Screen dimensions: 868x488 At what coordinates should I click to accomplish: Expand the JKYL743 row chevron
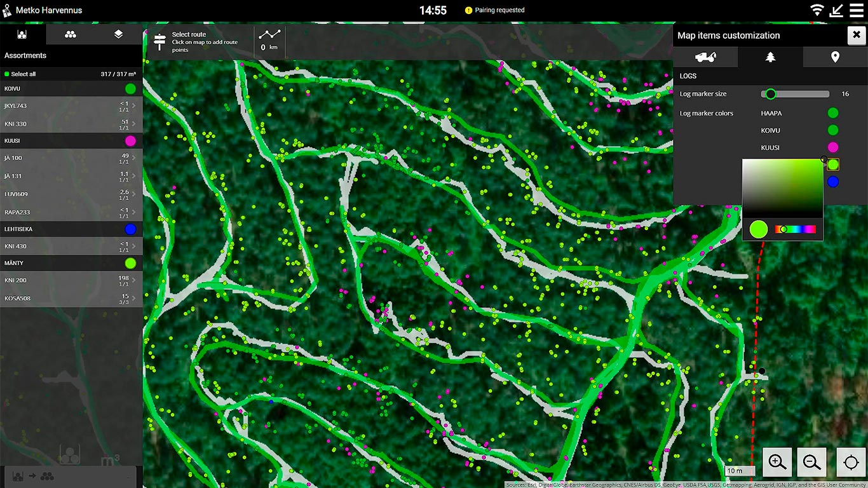click(133, 106)
